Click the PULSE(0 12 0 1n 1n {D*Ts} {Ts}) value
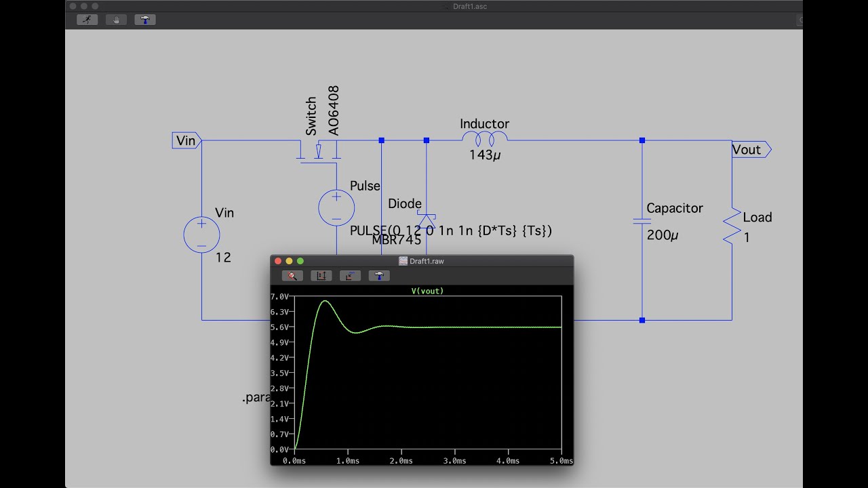The image size is (868, 488). point(451,231)
